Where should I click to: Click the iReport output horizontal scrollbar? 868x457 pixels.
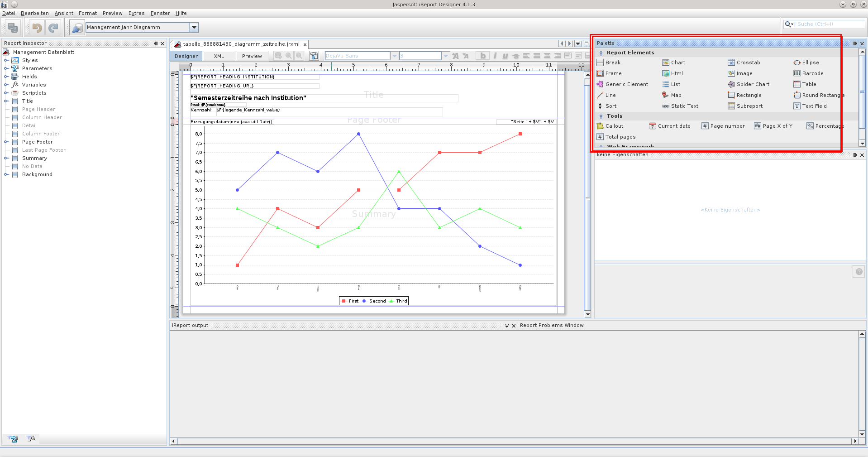pos(514,441)
